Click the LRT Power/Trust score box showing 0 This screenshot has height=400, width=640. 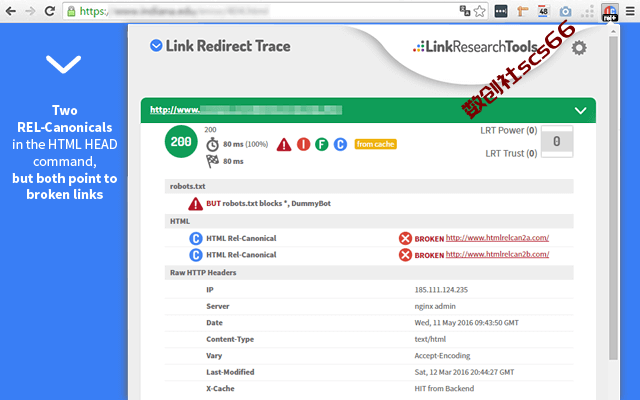point(557,141)
